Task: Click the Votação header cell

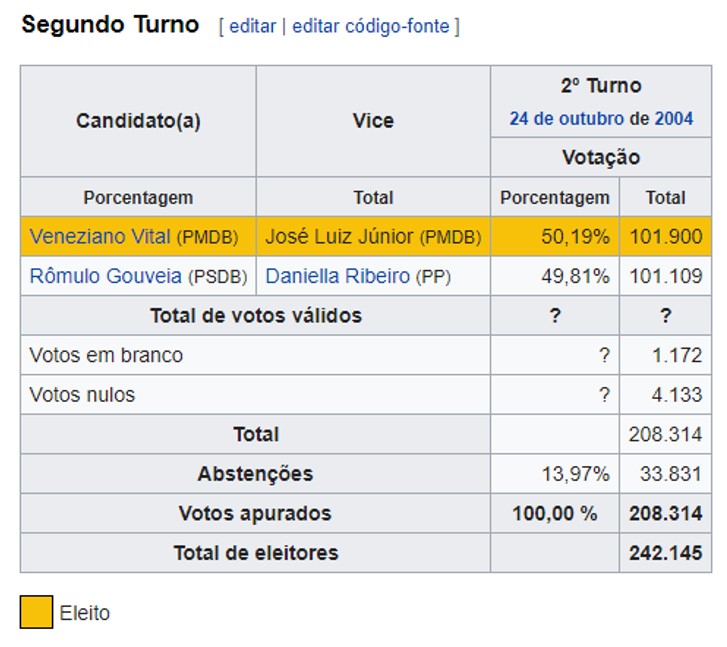Action: coord(601,157)
